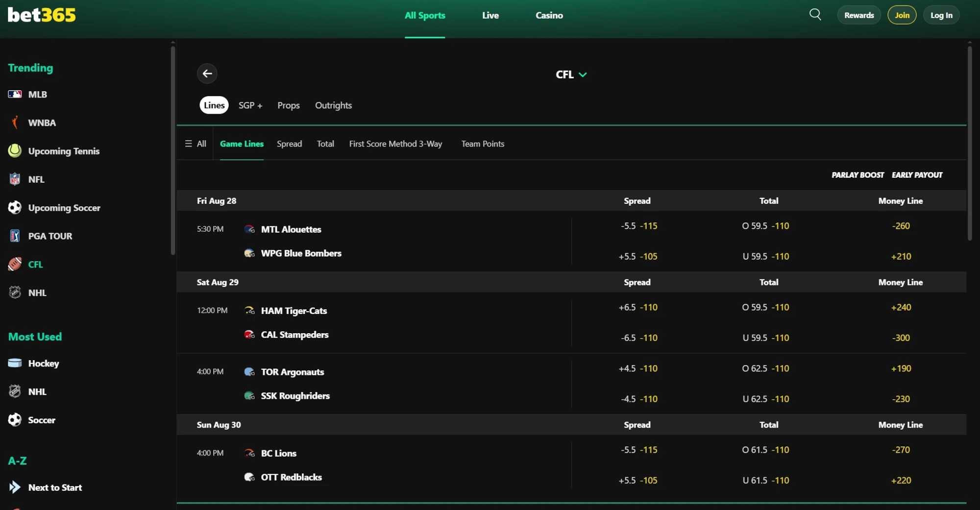Click the Next to Start arrow icon
This screenshot has width=980, height=510.
[x=15, y=487]
